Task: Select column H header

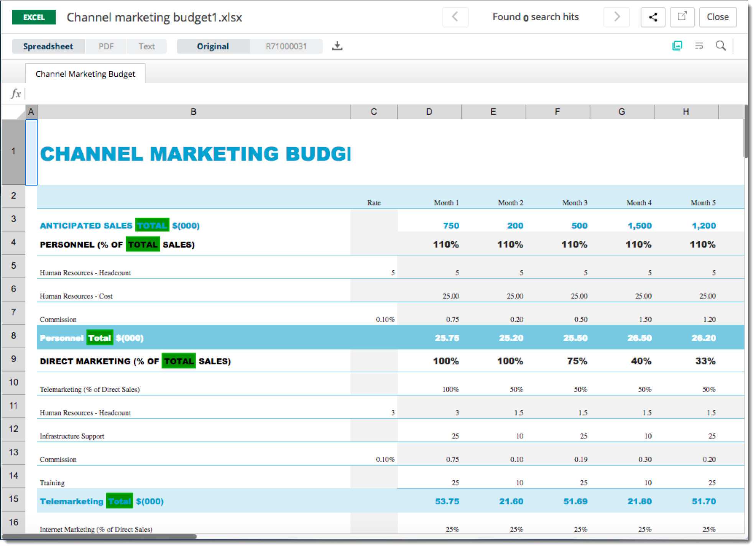Action: (x=686, y=112)
